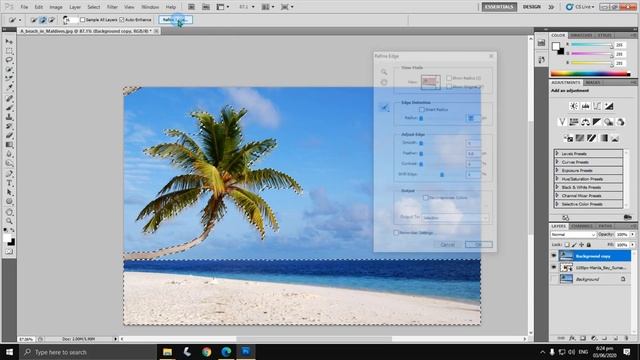Check Remember Settings in Refine Edge
Screen dimensions: 640x360
(x=396, y=233)
